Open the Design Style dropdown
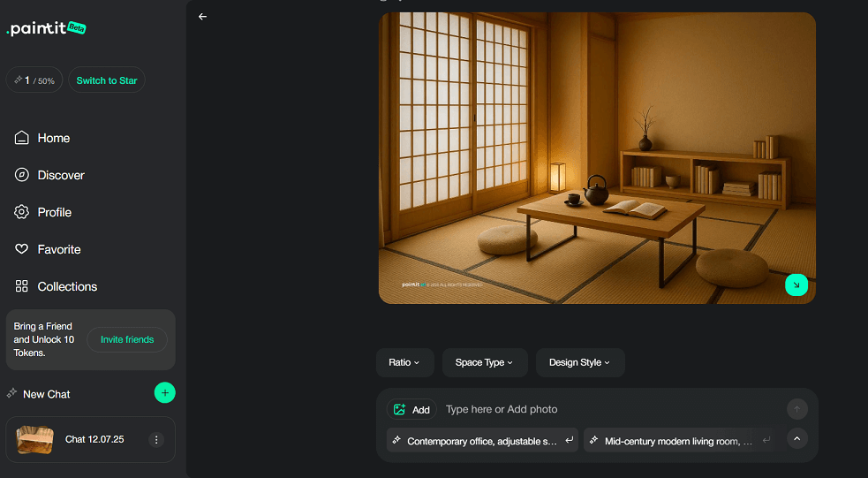This screenshot has height=478, width=868. [579, 362]
